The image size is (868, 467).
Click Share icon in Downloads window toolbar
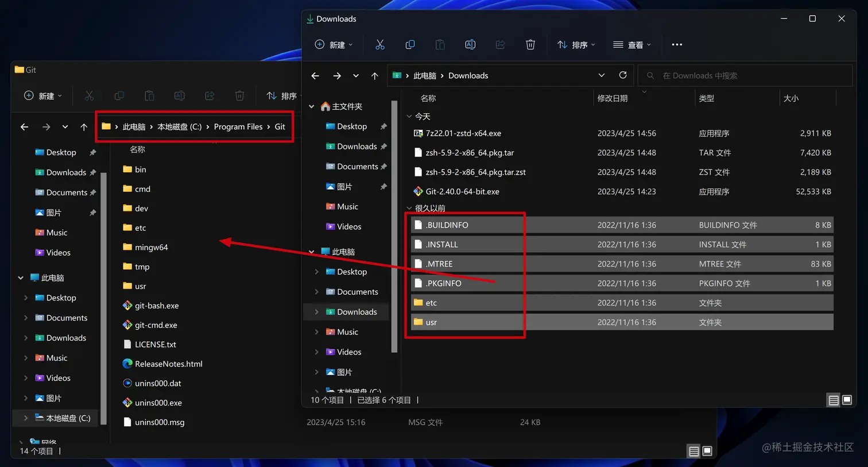[500, 45]
